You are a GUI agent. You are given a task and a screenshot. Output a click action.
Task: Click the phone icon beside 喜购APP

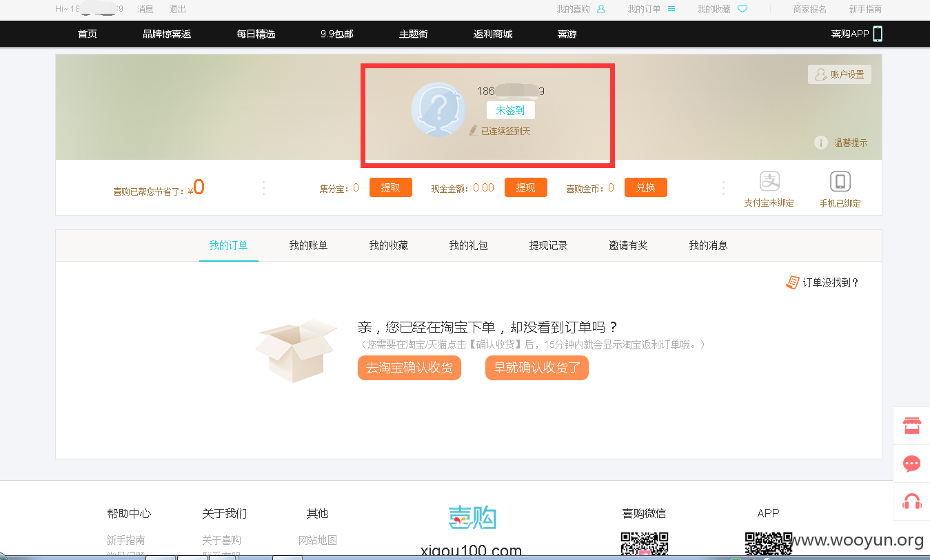pos(878,34)
